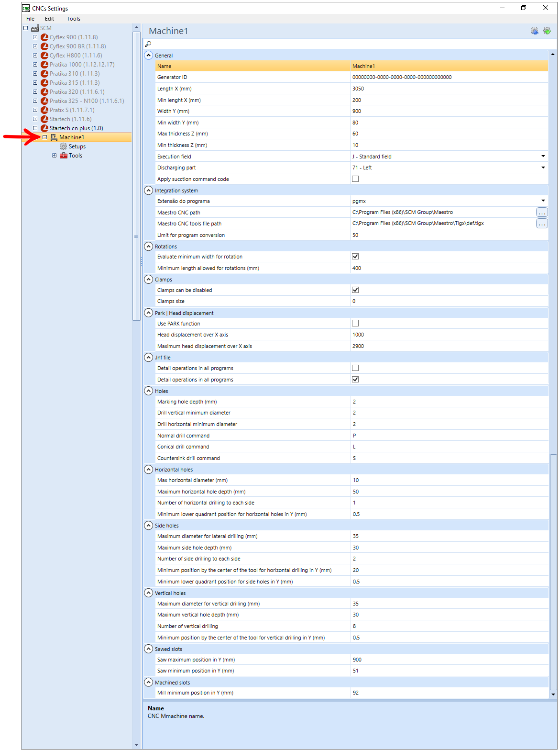Click the Cyflex 900 (1.11.8) machine icon
The height and width of the screenshot is (751, 560).
coord(44,37)
